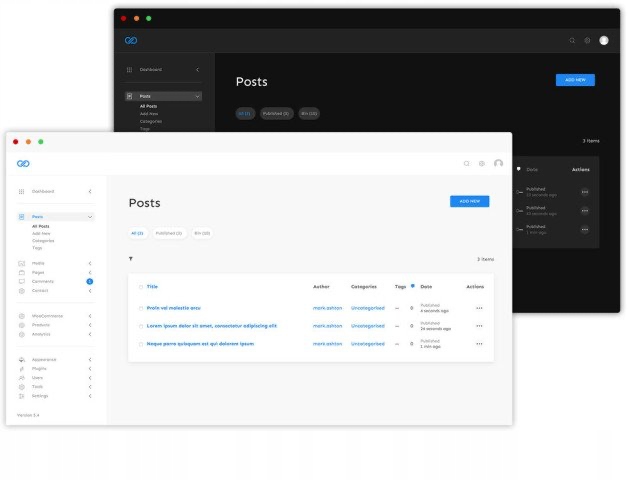This screenshot has height=480, width=628.
Task: Open actions menu for 'Neque porro quisquam' post
Action: coord(479,343)
